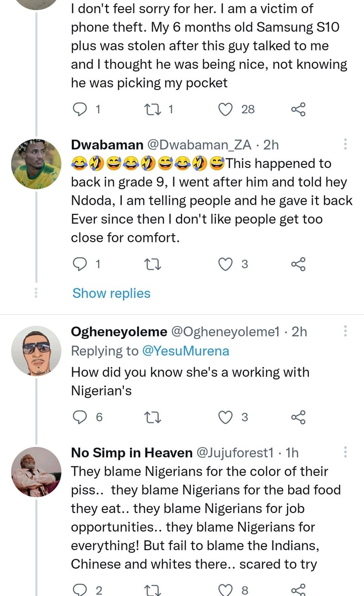Like the Samsung S10 phone theft tweet
The image size is (364, 596).
point(226,109)
